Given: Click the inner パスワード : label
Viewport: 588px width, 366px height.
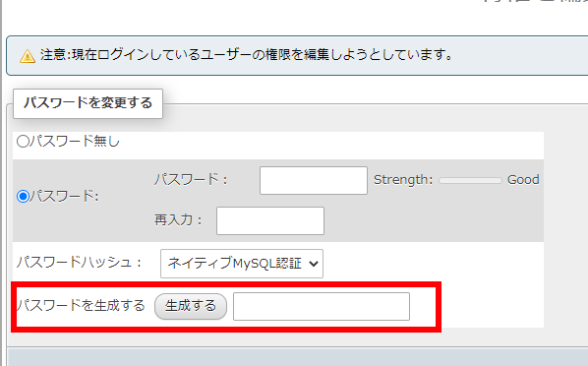Looking at the screenshot, I should point(191,180).
